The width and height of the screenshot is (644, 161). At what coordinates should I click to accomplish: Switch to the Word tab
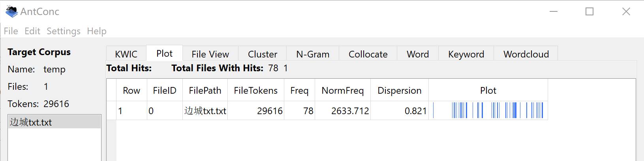coord(418,54)
